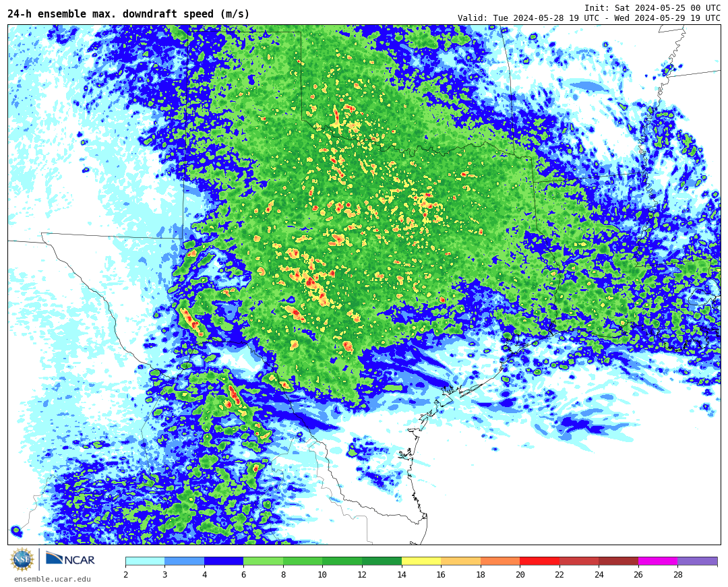Click the colorbar tick label 18
The height and width of the screenshot is (587, 728).
[480, 574]
